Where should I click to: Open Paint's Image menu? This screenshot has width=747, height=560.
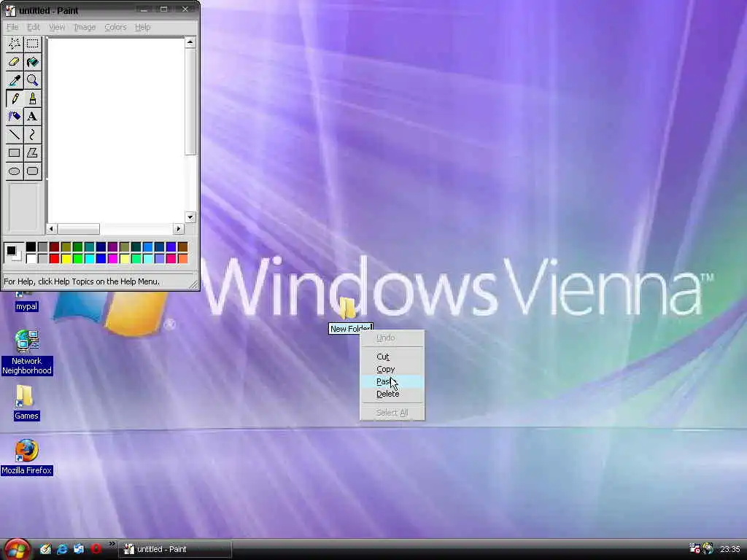pyautogui.click(x=85, y=27)
